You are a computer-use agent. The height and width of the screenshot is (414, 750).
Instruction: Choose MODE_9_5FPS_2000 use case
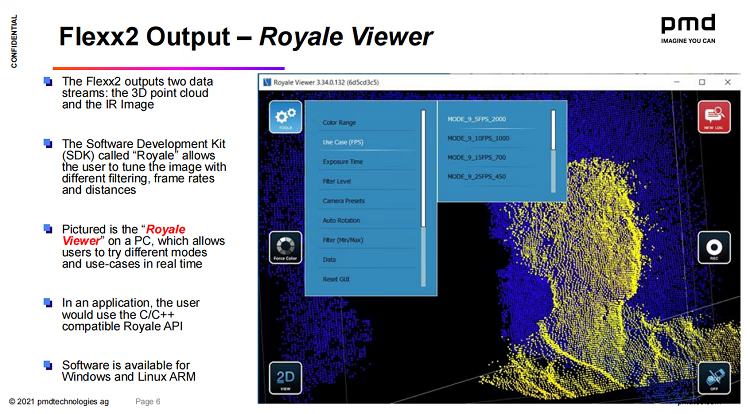pyautogui.click(x=479, y=119)
